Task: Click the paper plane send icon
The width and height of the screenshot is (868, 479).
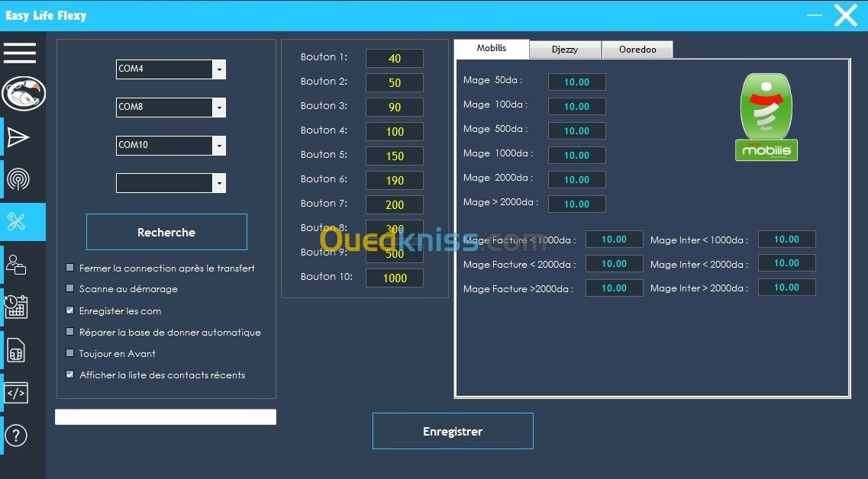Action: [x=17, y=137]
